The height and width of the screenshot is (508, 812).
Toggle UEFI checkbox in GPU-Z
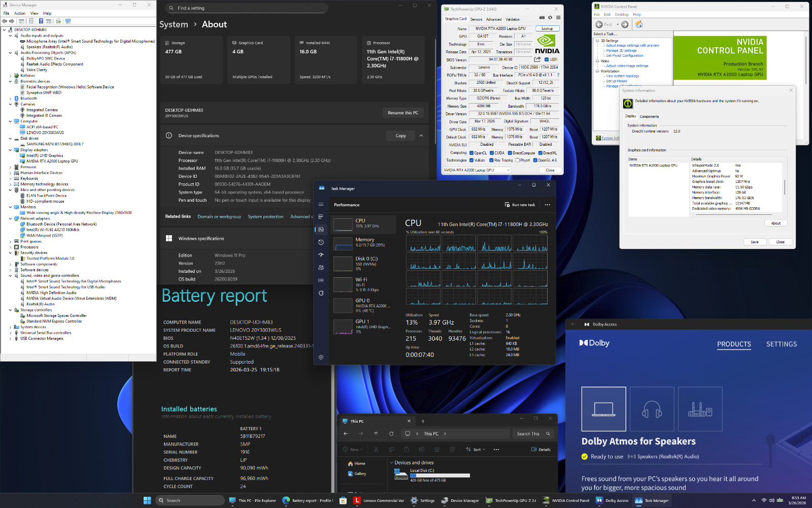point(547,59)
